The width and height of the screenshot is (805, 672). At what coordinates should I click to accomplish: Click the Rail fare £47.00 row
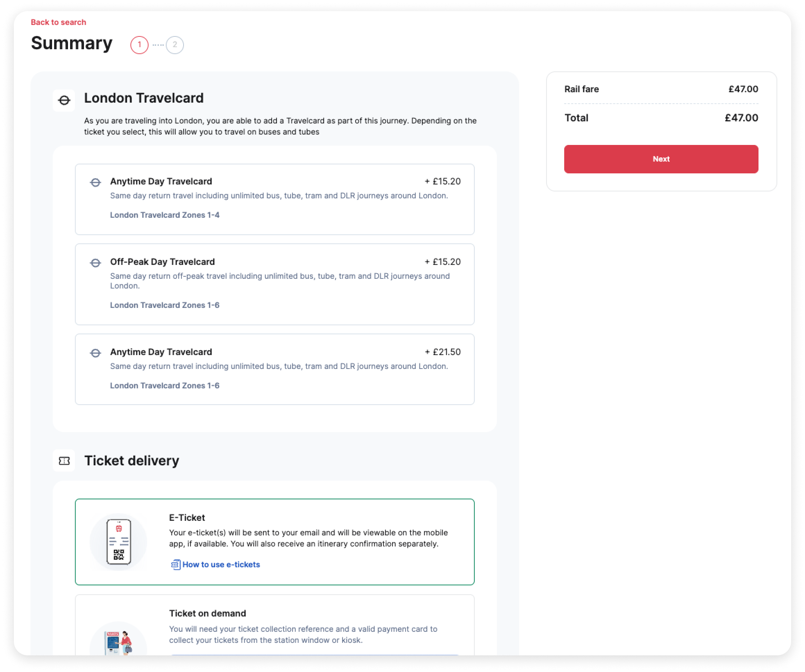pyautogui.click(x=661, y=89)
